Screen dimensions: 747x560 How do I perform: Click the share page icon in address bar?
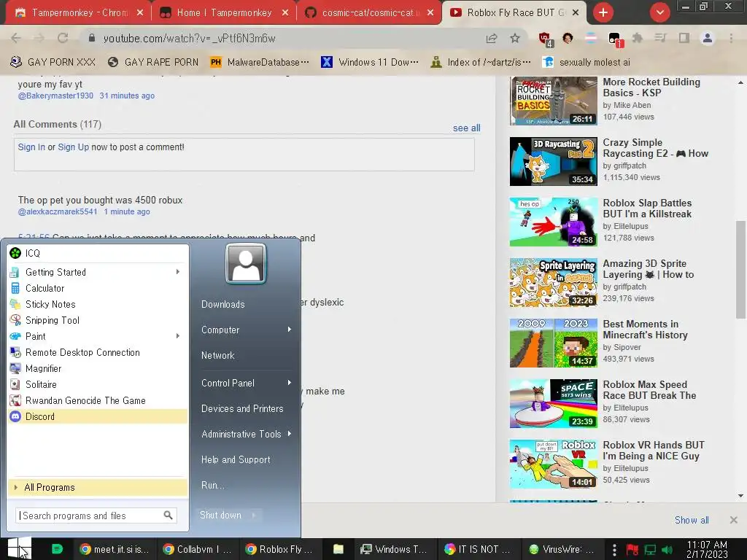492,38
